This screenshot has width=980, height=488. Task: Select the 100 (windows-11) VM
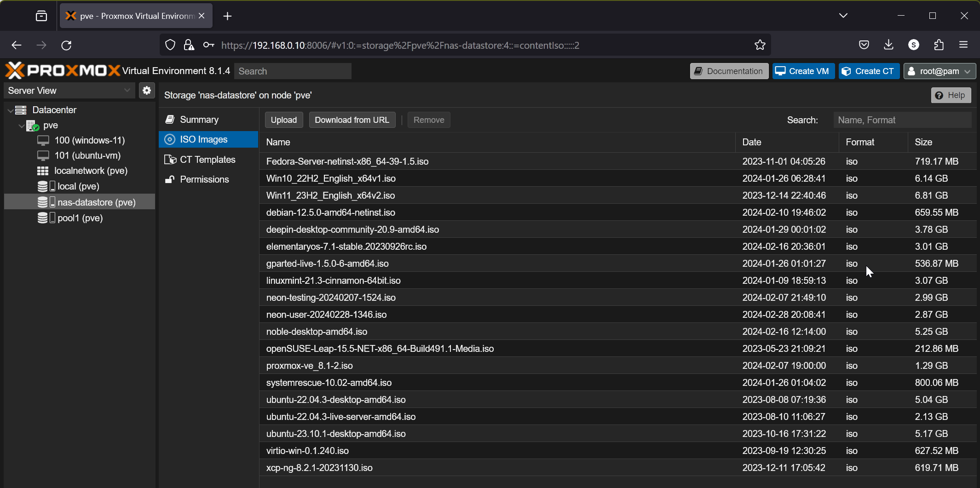[80, 141]
